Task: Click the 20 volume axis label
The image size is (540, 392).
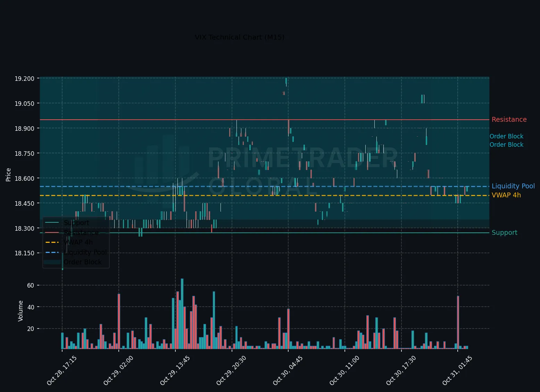Action: tap(31, 329)
